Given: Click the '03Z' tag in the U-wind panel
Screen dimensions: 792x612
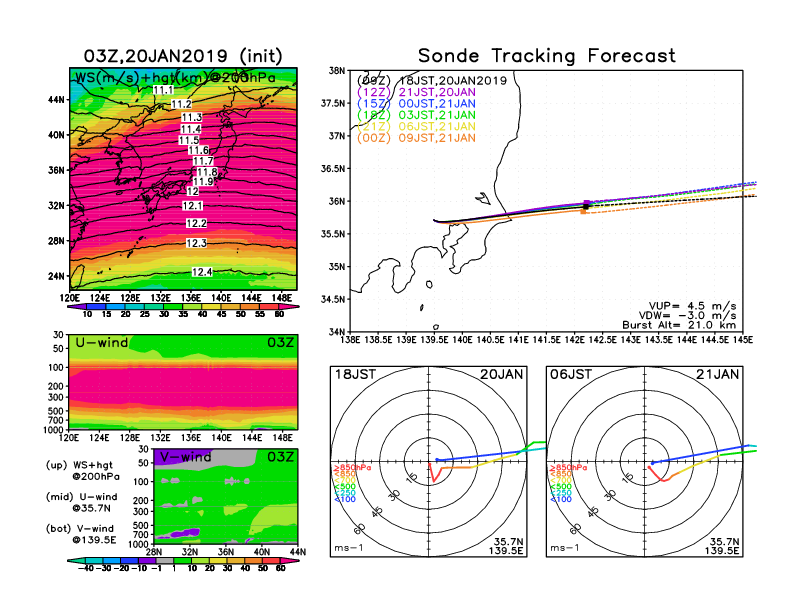Looking at the screenshot, I should point(281,343).
